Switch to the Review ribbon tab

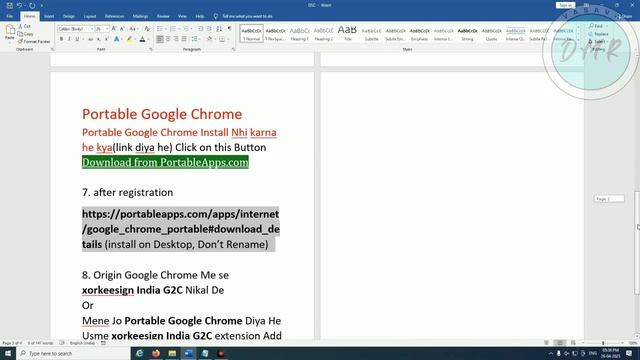click(163, 16)
